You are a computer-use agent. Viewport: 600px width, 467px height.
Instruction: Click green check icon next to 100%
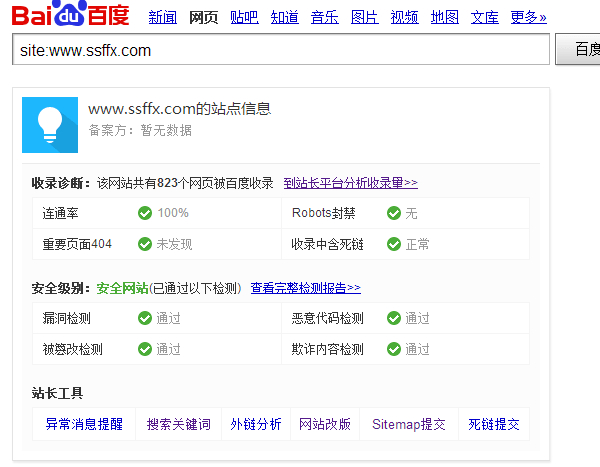click(x=145, y=213)
